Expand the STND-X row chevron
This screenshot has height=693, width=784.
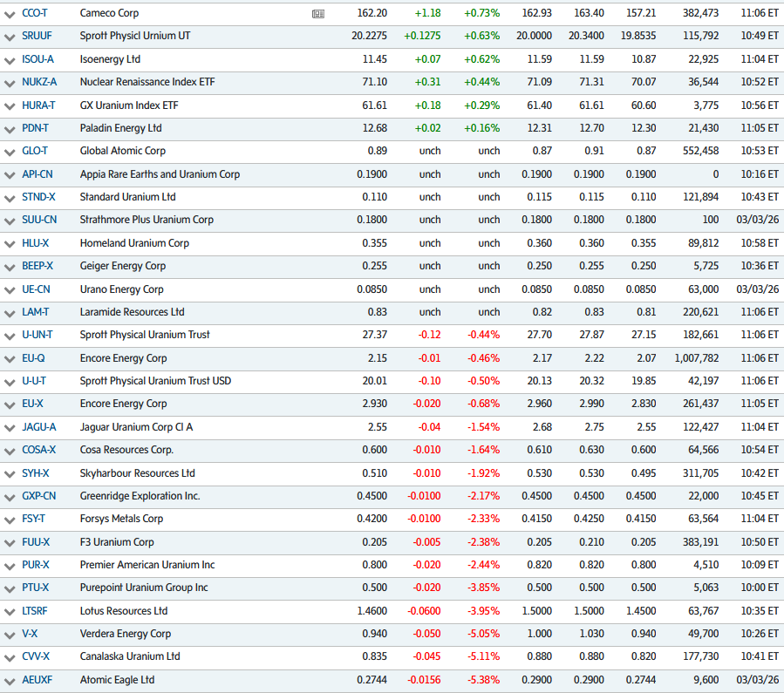tap(10, 199)
